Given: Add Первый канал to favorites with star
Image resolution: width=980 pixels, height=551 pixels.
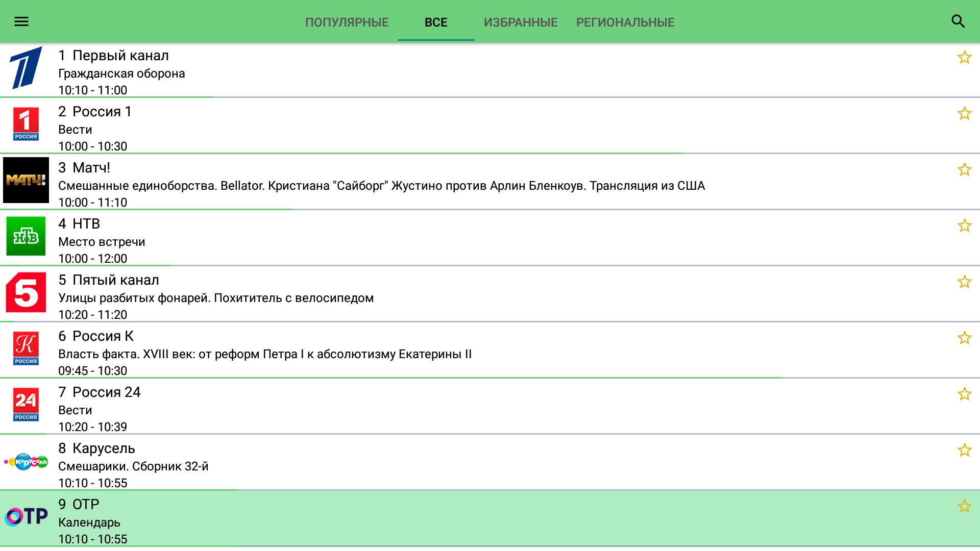Looking at the screenshot, I should [x=964, y=57].
